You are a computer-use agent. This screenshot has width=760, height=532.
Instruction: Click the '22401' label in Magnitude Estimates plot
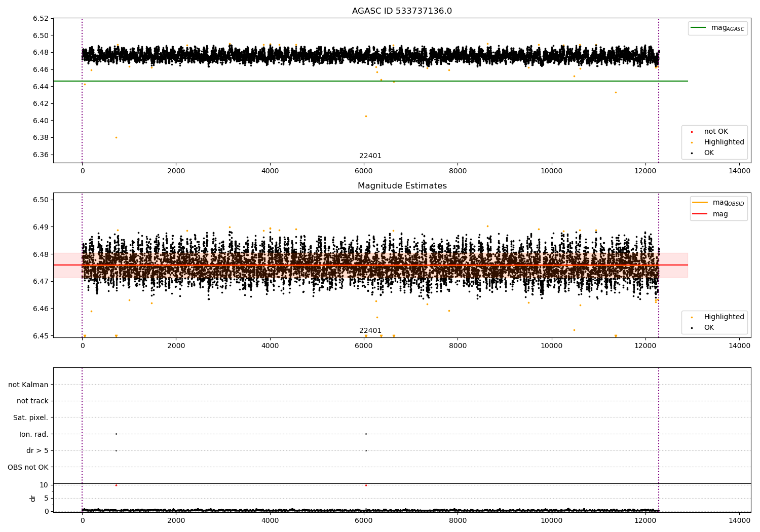tap(370, 331)
